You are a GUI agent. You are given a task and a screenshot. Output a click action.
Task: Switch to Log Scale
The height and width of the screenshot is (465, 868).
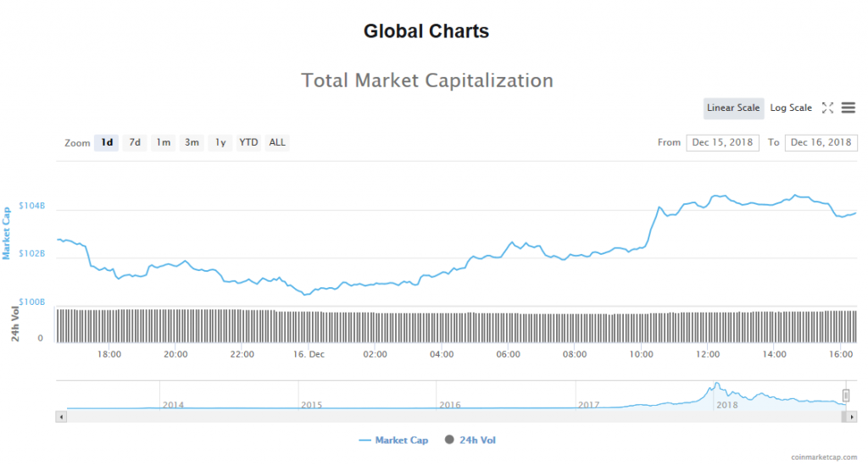pyautogui.click(x=791, y=108)
